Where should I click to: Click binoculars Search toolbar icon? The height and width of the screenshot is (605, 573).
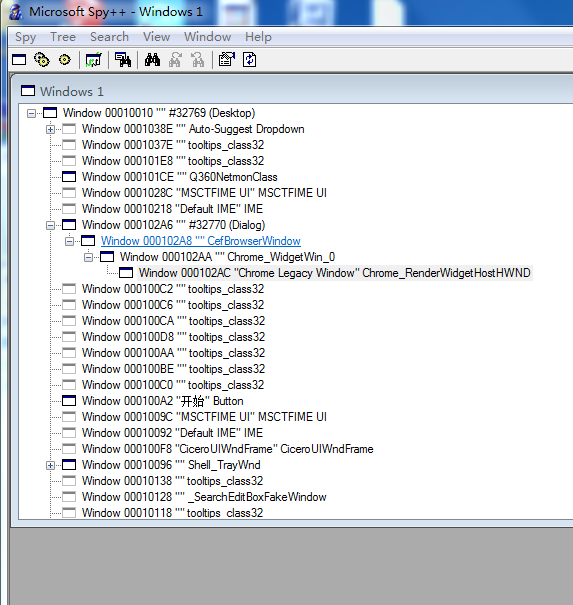[x=152, y=60]
